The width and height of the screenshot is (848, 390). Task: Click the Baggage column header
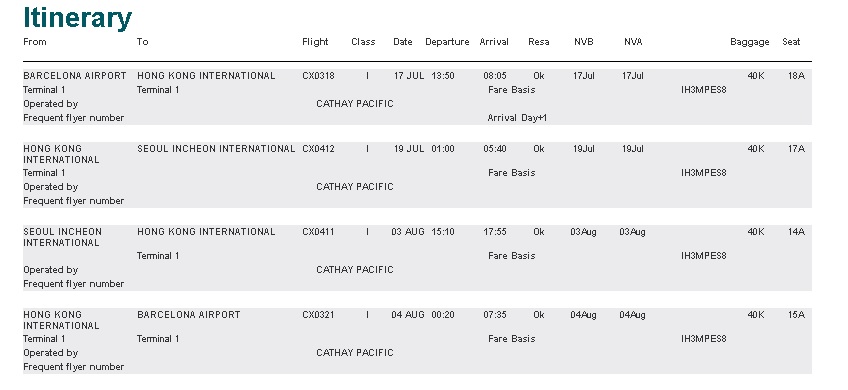click(x=750, y=42)
